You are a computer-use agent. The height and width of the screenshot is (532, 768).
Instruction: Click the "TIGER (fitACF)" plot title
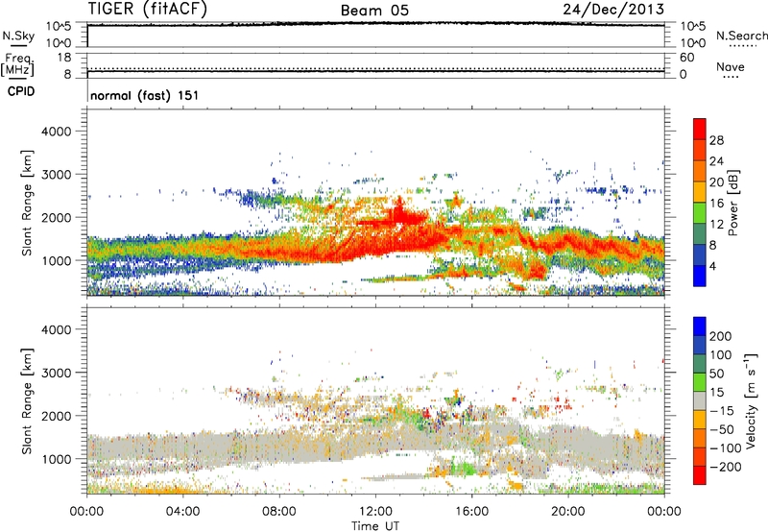pyautogui.click(x=148, y=9)
